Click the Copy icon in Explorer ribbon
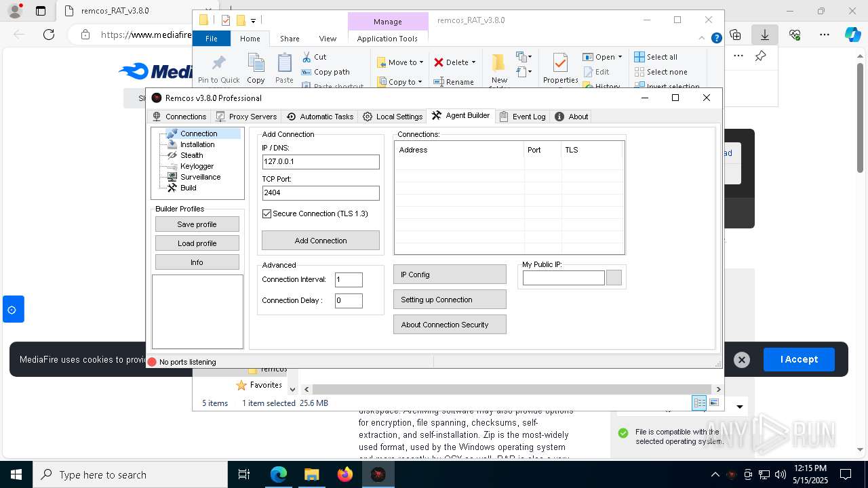The width and height of the screenshot is (868, 488). click(x=256, y=68)
